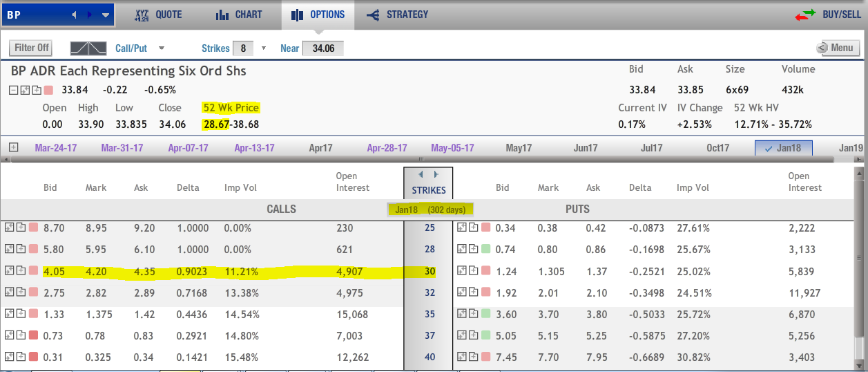Open the STRATEGY tab
Image resolution: width=868 pixels, height=372 pixels.
398,15
